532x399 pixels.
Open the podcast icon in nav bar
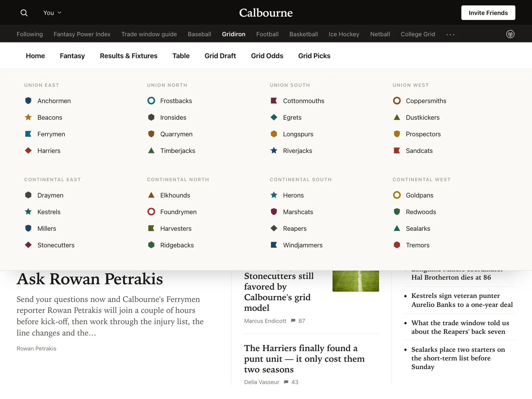point(510,34)
